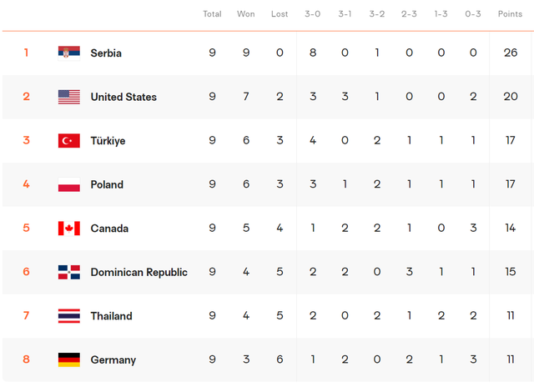Click the Lost column header
The height and width of the screenshot is (392, 534).
tap(280, 14)
